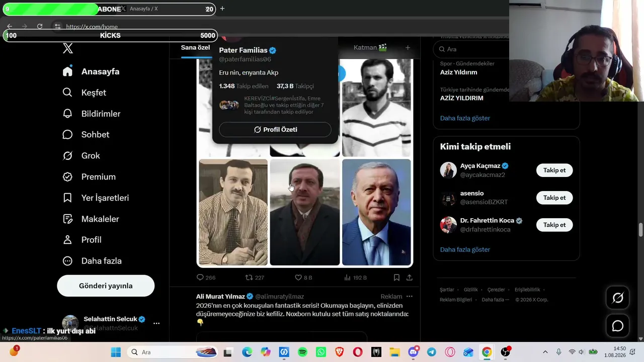Like the post with 8 B likes
The width and height of the screenshot is (644, 362).
pos(303,278)
